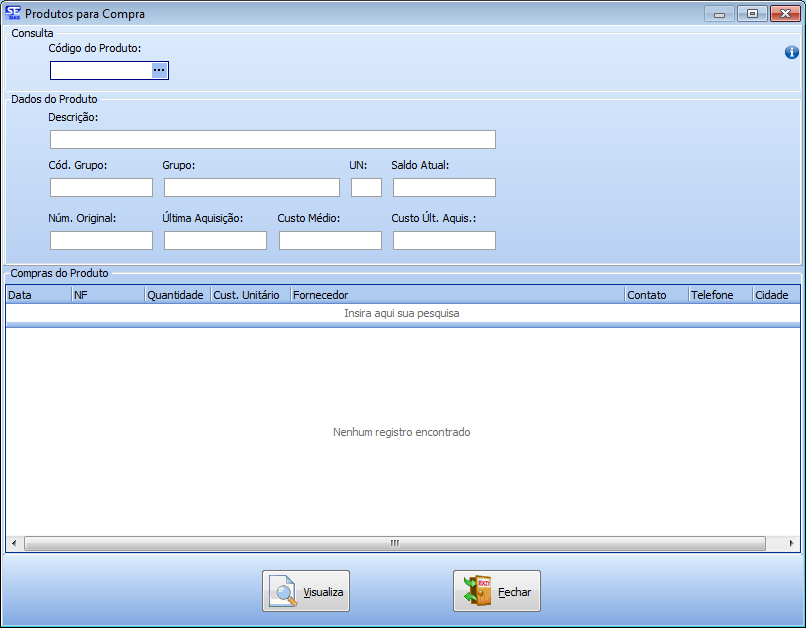Sort by the NF column header
The image size is (806, 628).
coord(107,295)
